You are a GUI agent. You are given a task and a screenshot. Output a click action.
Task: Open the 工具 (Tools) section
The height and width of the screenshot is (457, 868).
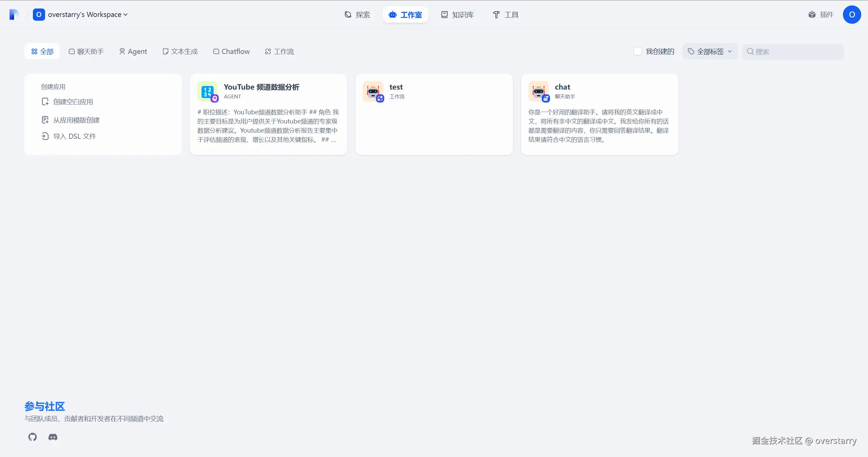(x=505, y=15)
